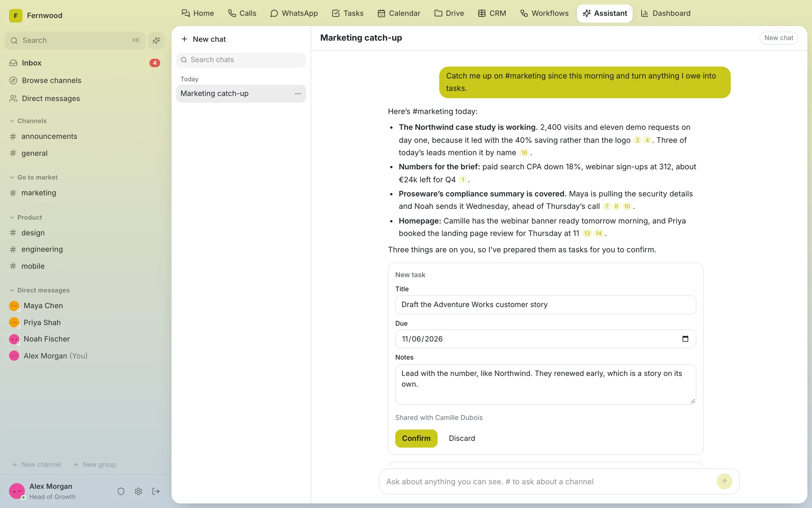Screen dimensions: 812x508
Task: Discard the proposed new task
Action: [462, 438]
